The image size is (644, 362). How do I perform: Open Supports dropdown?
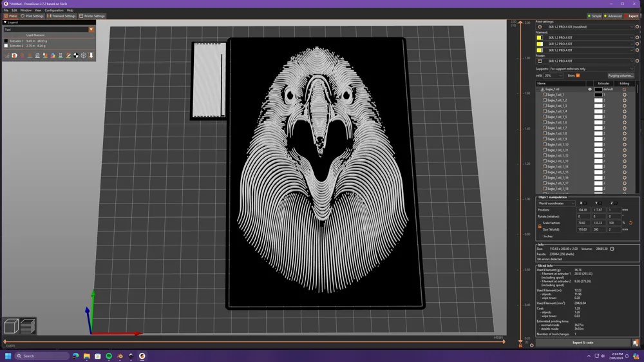coord(591,69)
